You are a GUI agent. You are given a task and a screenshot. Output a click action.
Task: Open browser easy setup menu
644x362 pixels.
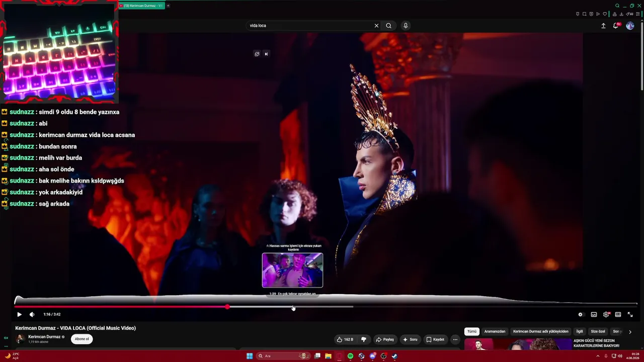[x=638, y=14]
